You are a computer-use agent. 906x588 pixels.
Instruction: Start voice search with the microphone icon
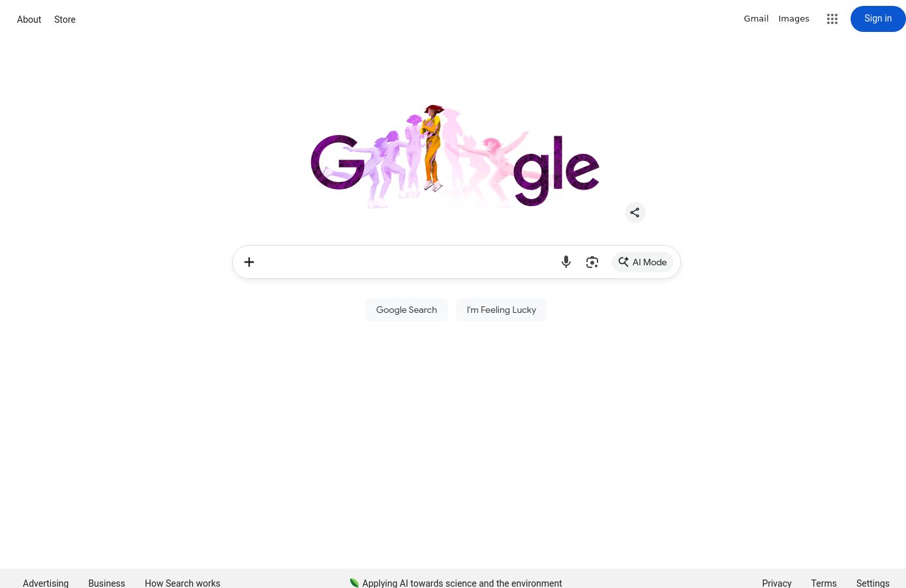(566, 262)
